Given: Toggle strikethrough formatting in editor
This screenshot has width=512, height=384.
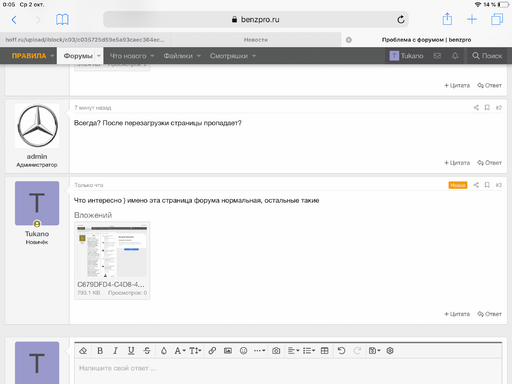Looking at the screenshot, I should pyautogui.click(x=147, y=351).
